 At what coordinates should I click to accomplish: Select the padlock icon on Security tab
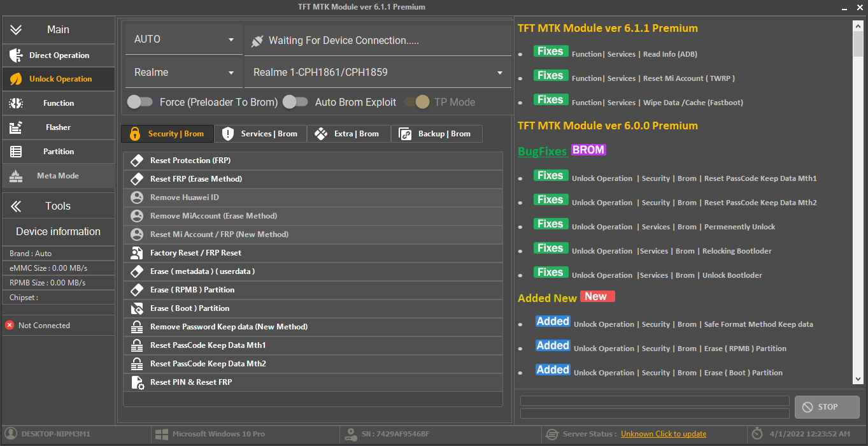(134, 134)
